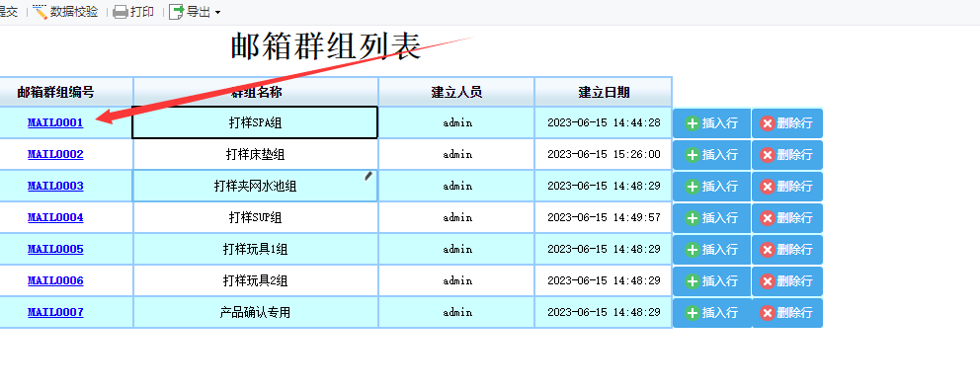Click 插入行 in the MAIL0003 row
The height and width of the screenshot is (392, 980).
pos(711,187)
